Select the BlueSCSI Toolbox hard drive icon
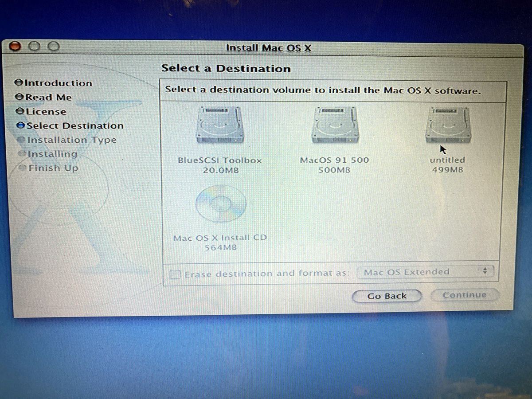Image resolution: width=532 pixels, height=399 pixels. click(x=220, y=126)
